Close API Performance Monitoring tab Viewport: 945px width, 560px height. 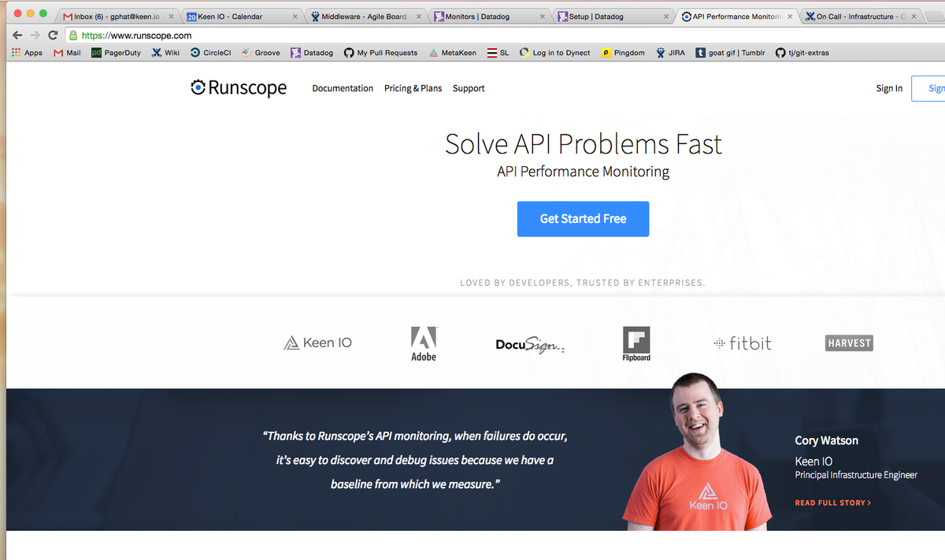click(790, 17)
